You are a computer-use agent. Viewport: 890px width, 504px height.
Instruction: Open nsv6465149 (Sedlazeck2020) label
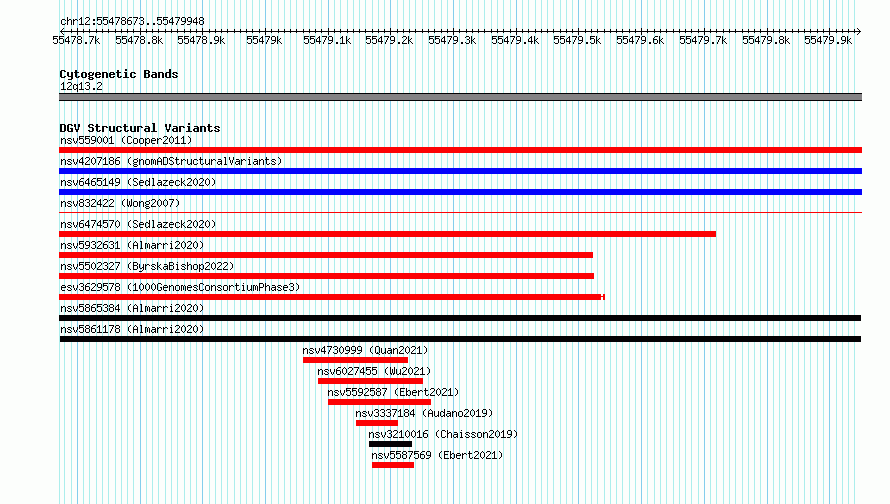pyautogui.click(x=138, y=182)
